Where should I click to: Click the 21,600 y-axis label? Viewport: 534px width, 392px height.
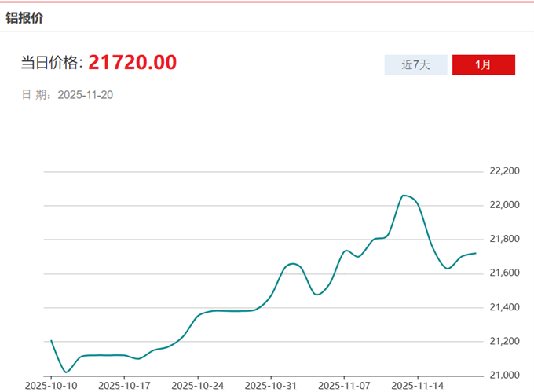pos(504,273)
